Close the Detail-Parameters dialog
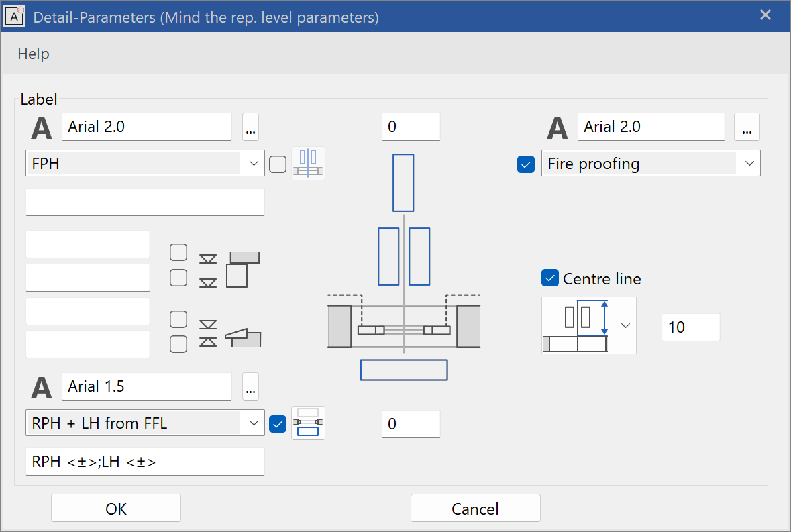 pos(766,15)
